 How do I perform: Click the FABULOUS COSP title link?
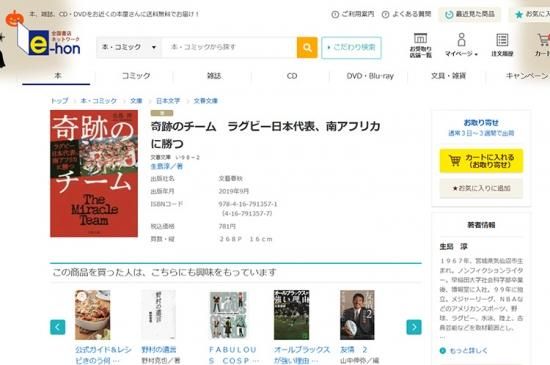pos(234,355)
